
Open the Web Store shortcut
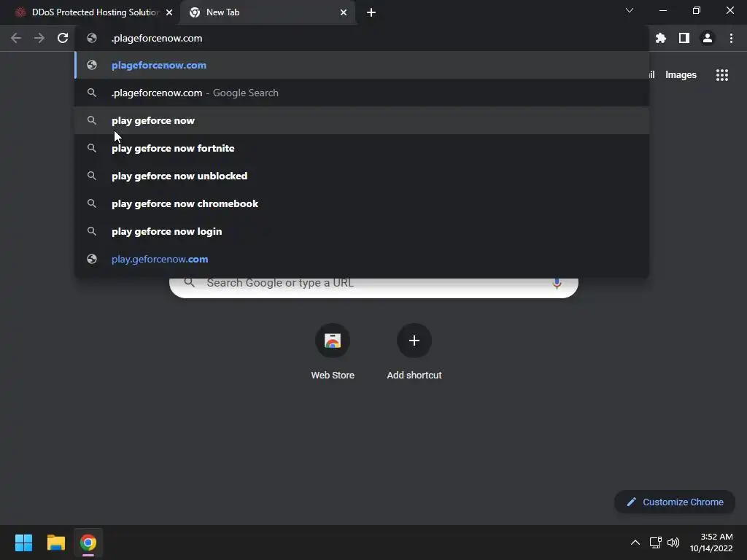pyautogui.click(x=333, y=351)
